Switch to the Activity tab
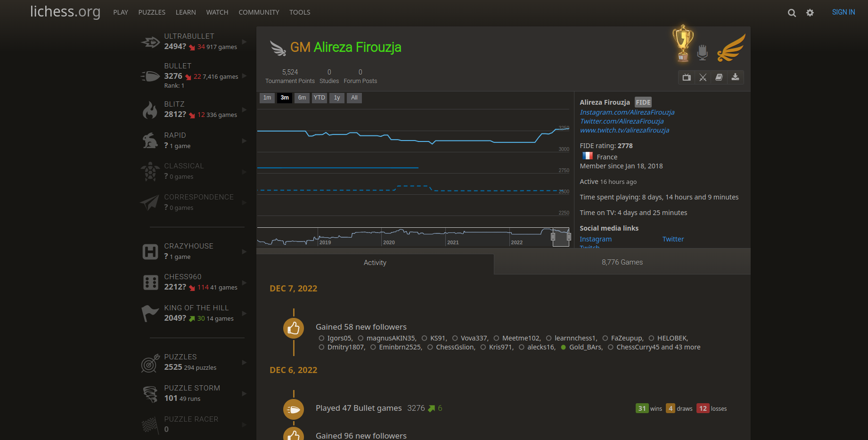 pyautogui.click(x=375, y=263)
